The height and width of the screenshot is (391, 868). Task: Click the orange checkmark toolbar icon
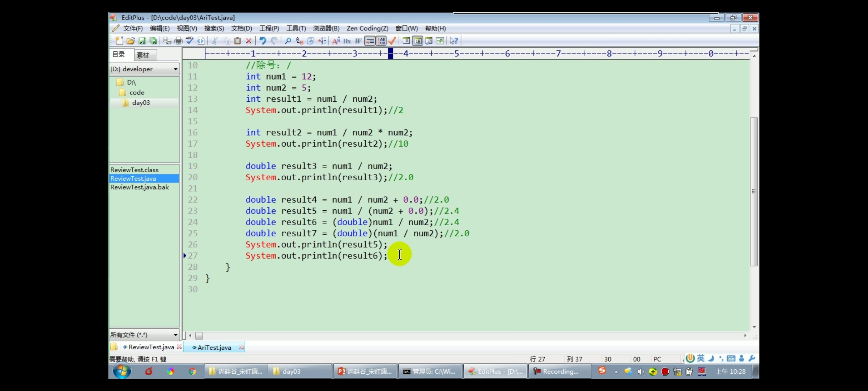click(392, 41)
